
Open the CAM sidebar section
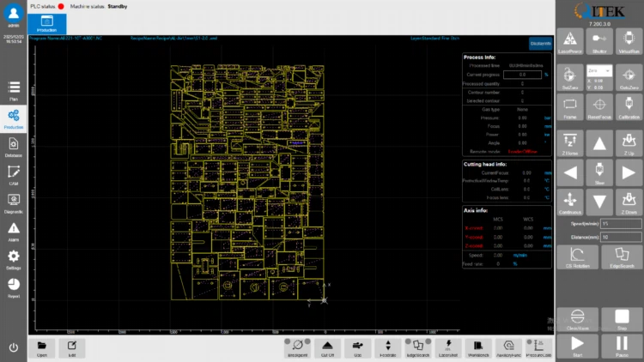pyautogui.click(x=14, y=175)
